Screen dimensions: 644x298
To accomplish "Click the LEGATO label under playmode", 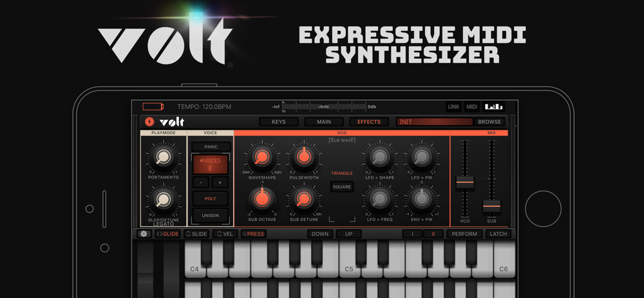I will point(164,224).
